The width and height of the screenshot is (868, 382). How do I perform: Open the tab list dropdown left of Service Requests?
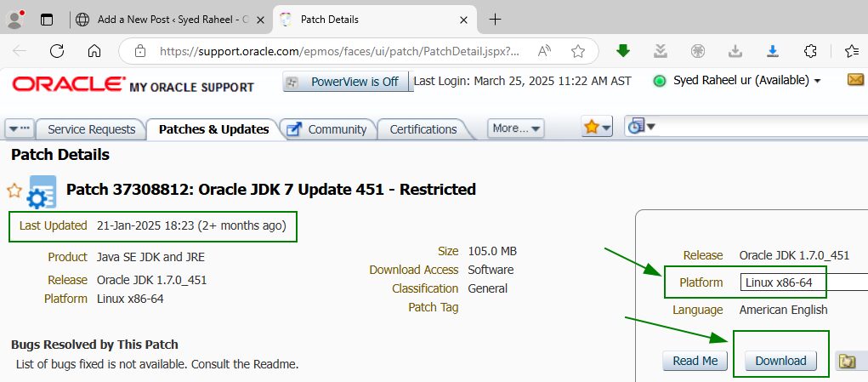coord(20,129)
